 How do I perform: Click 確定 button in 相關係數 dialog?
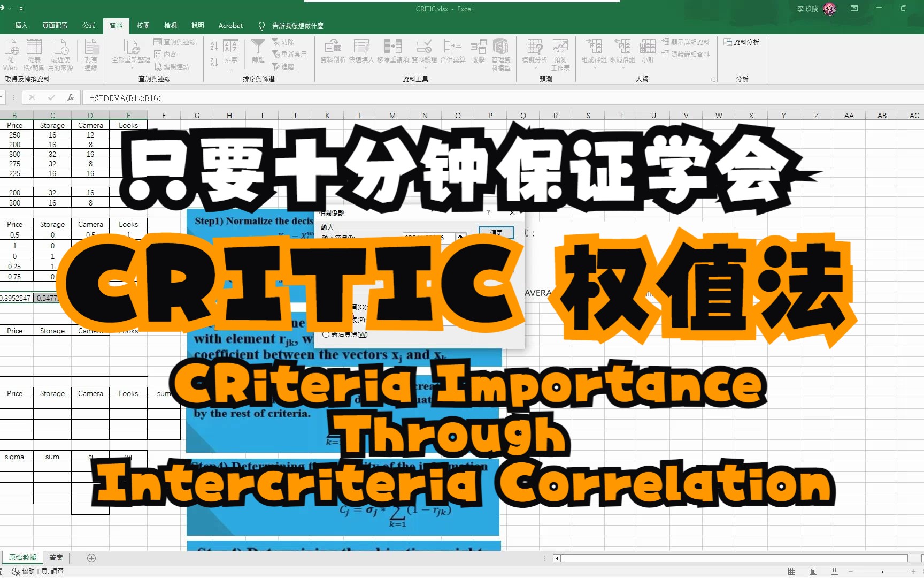(496, 232)
